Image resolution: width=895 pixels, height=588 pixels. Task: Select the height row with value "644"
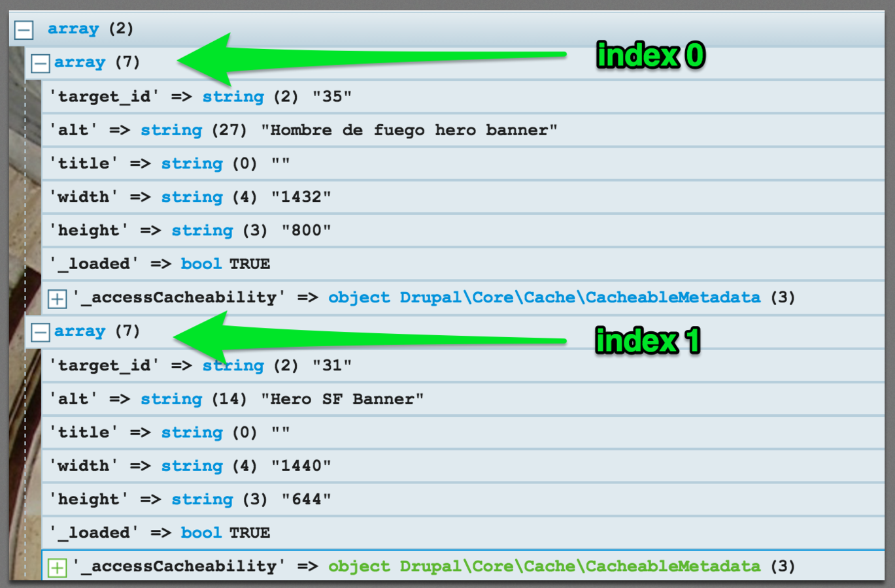click(x=463, y=500)
